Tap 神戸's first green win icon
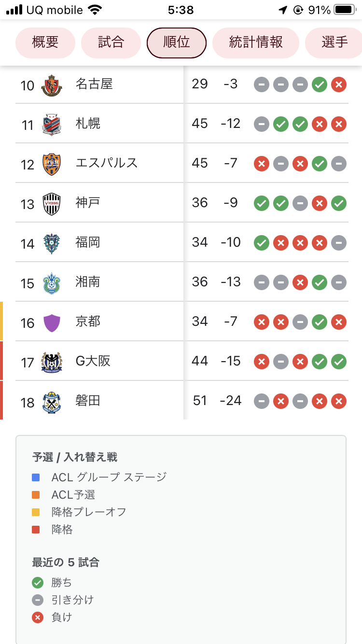Screen dimensions: 362x644 [262, 203]
